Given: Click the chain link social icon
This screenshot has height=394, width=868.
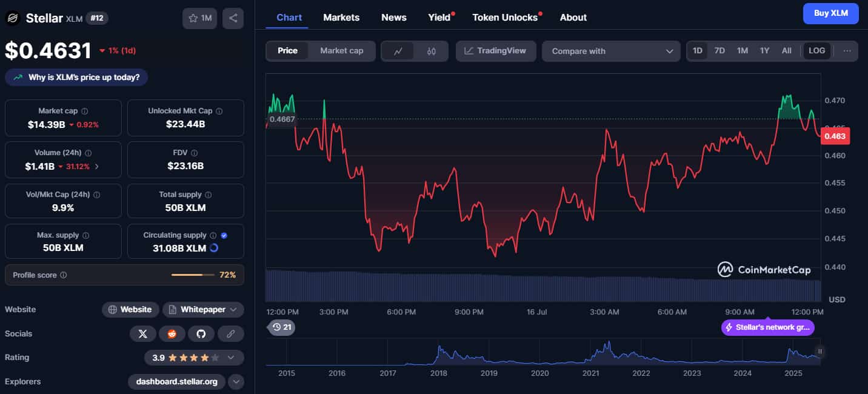Looking at the screenshot, I should pos(230,333).
